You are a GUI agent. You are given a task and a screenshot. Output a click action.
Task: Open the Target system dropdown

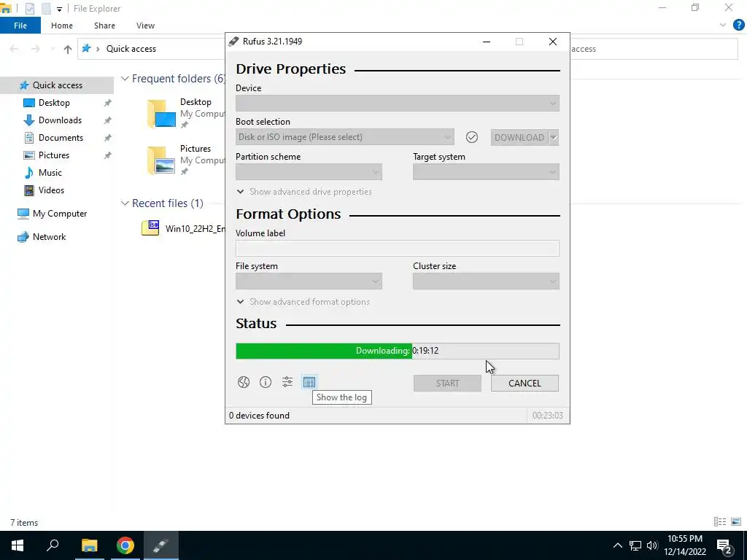486,172
